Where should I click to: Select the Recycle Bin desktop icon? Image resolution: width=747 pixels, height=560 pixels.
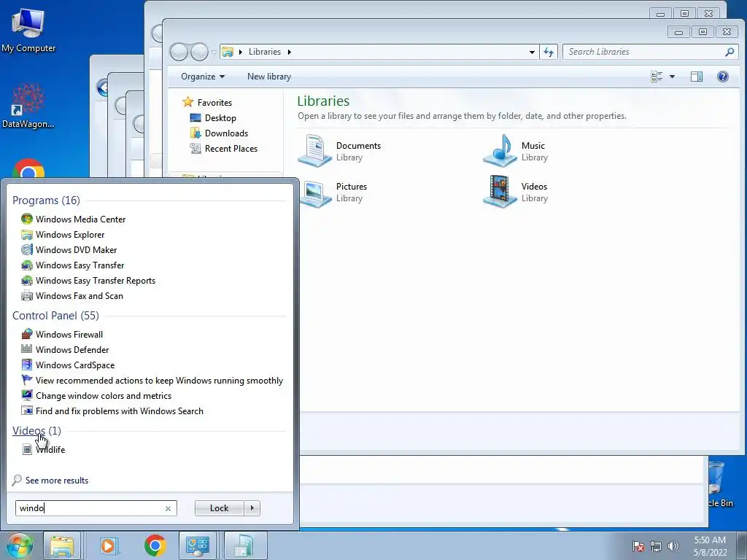click(720, 485)
